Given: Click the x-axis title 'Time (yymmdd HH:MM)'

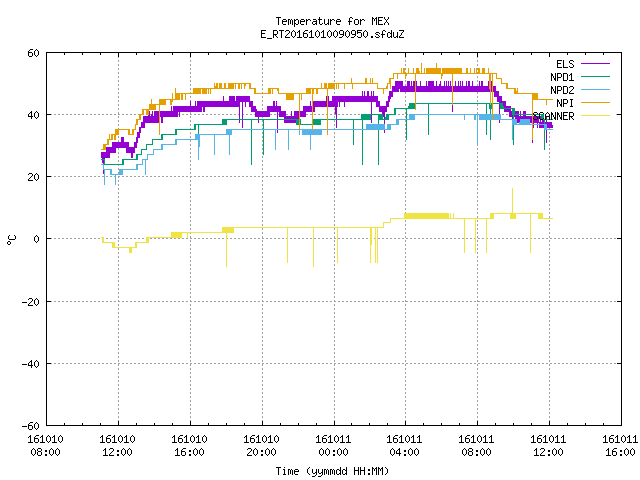Looking at the screenshot, I should click(x=332, y=471).
